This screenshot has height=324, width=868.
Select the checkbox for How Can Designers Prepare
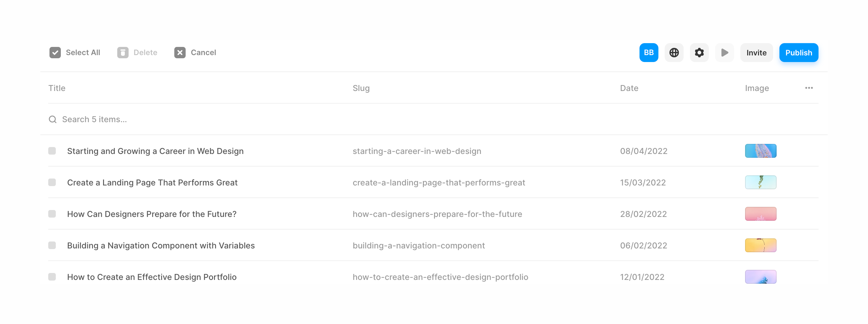(52, 214)
